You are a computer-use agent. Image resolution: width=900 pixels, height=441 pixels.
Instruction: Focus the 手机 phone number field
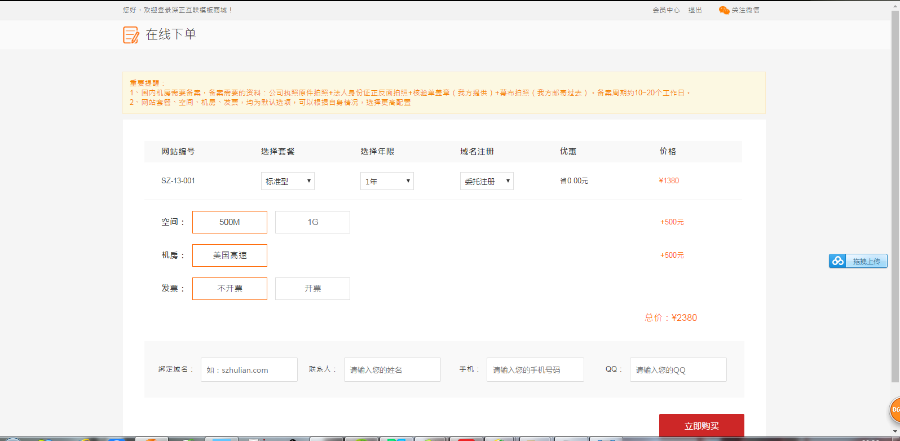[x=535, y=370]
